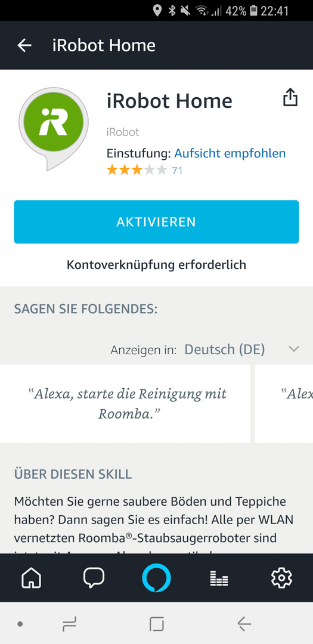Tap the iRobot developer name
Viewport: 313px width, 644px height.
coord(123,132)
